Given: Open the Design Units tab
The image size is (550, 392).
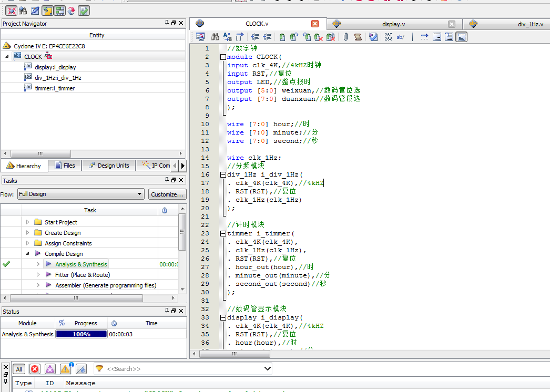Looking at the screenshot, I should [109, 166].
